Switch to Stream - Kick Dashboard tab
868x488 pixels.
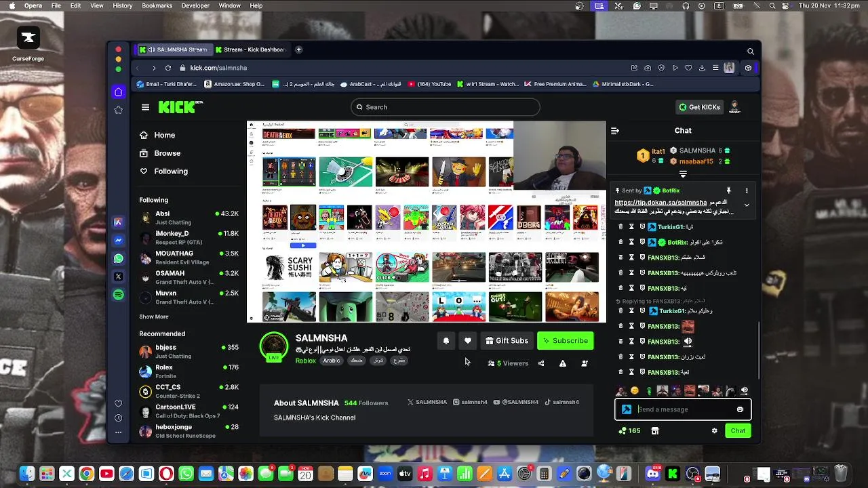(251, 49)
